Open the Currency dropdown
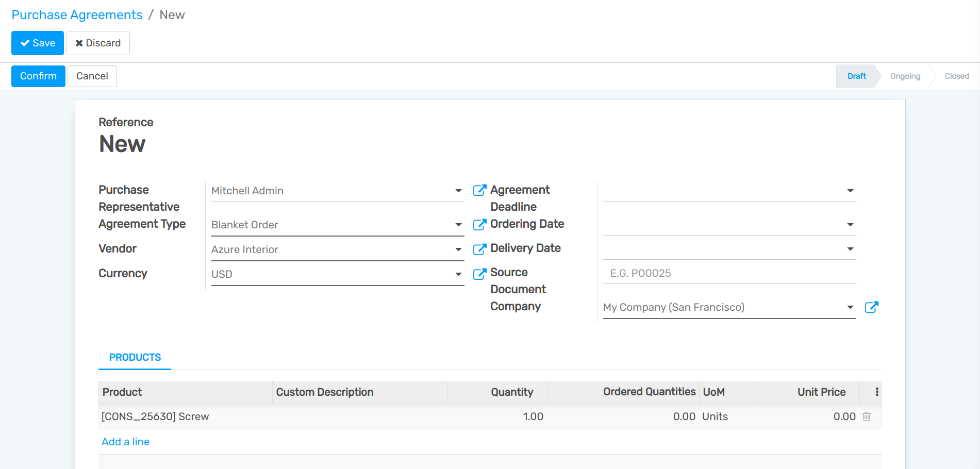Viewport: 980px width, 469px height. coord(458,274)
